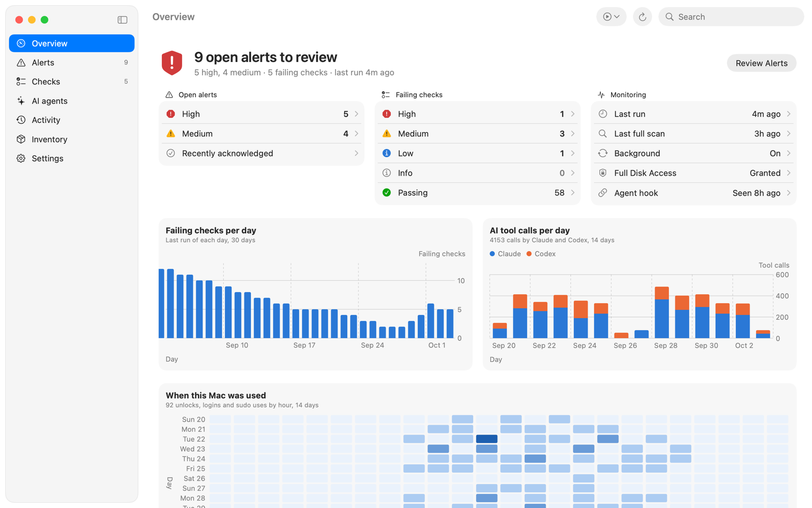This screenshot has width=812, height=508.
Task: Click Full Disk Access shield icon
Action: [603, 173]
